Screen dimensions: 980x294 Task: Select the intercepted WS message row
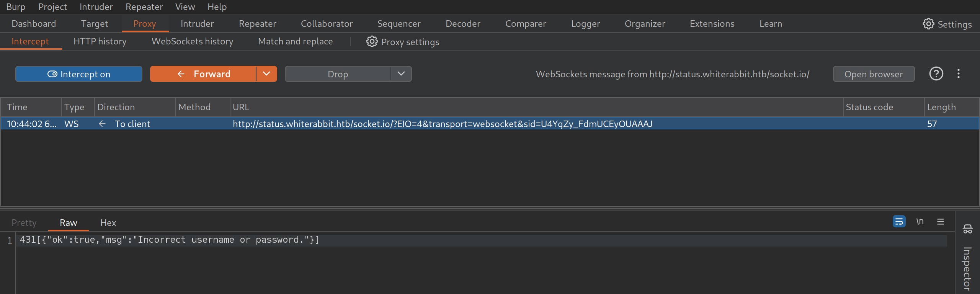coord(383,124)
